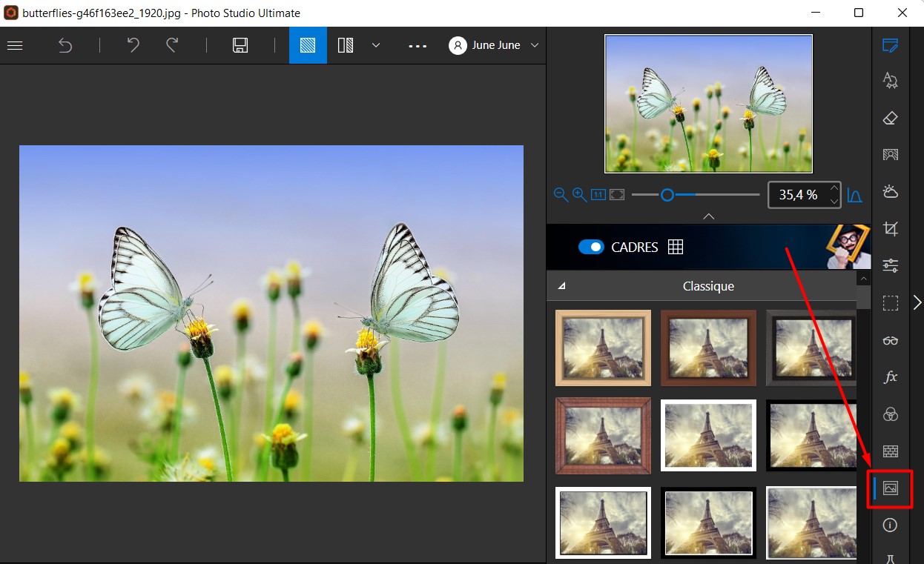Viewport: 924px width, 564px height.
Task: Increase zoom with the stepper up arrow
Action: [834, 188]
